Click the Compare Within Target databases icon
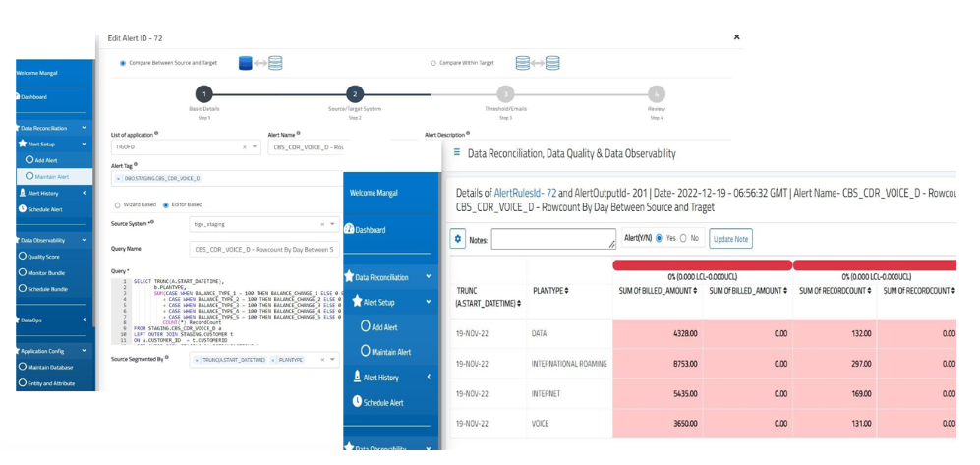This screenshot has width=980, height=465. pos(538,63)
